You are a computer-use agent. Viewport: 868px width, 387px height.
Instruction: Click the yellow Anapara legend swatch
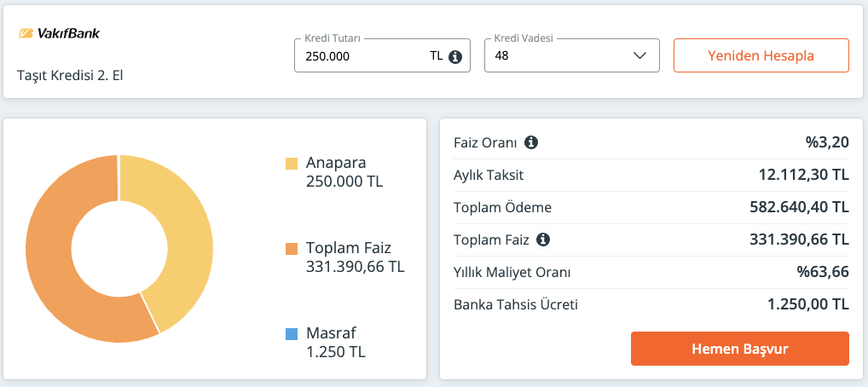click(292, 164)
